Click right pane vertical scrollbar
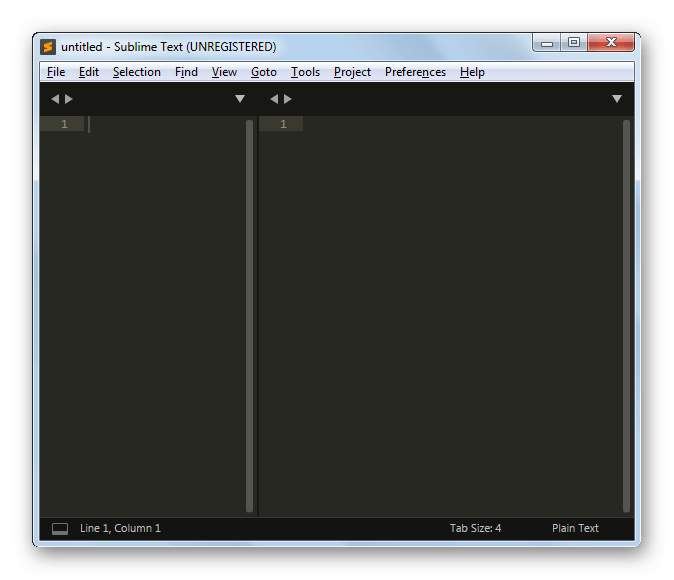This screenshot has width=674, height=580. coord(626,316)
